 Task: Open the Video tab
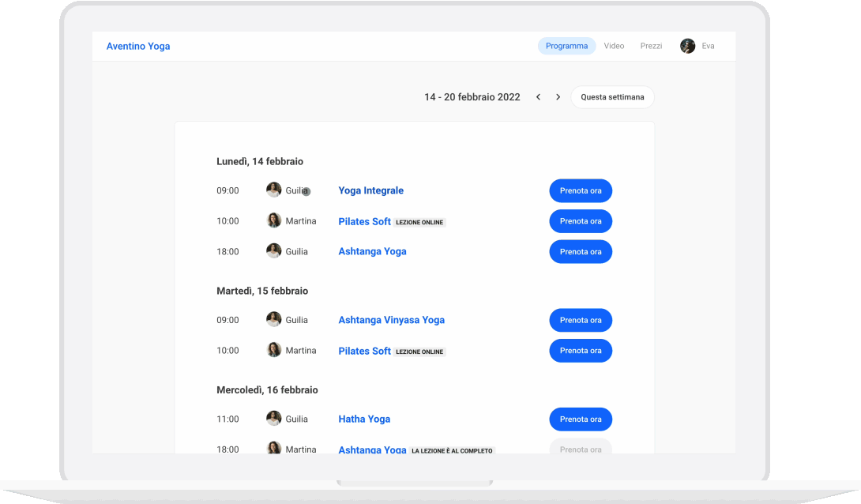[614, 46]
